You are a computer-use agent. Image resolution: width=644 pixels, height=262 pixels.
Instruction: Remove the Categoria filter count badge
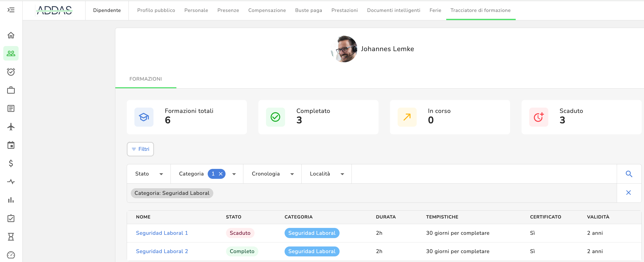tap(221, 174)
